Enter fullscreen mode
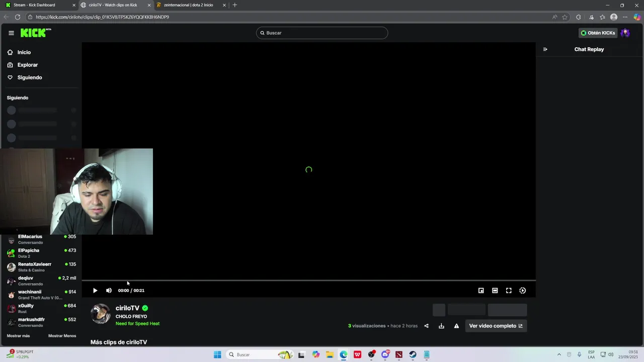644x362 pixels. point(509,291)
